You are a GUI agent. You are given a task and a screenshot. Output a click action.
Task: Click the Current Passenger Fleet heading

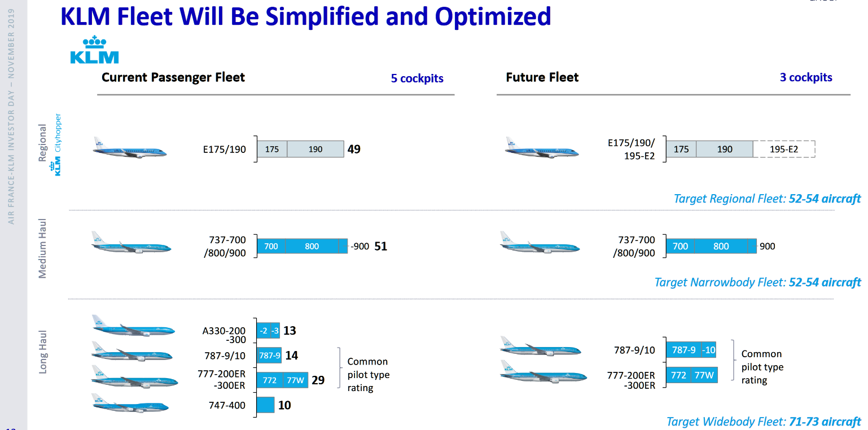tap(173, 77)
